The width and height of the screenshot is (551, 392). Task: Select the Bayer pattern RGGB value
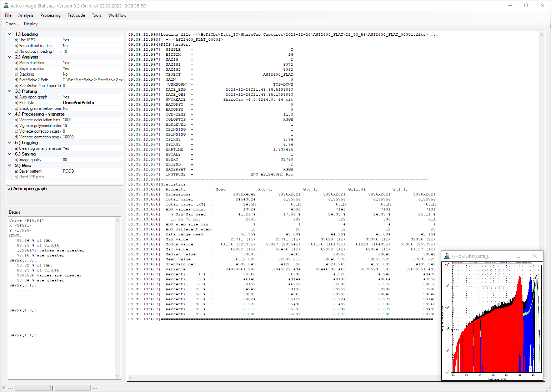(92, 171)
